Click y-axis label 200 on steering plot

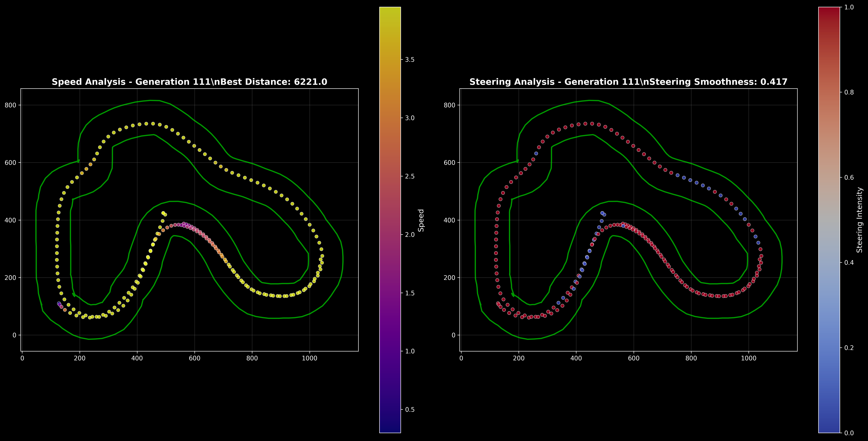coord(450,278)
